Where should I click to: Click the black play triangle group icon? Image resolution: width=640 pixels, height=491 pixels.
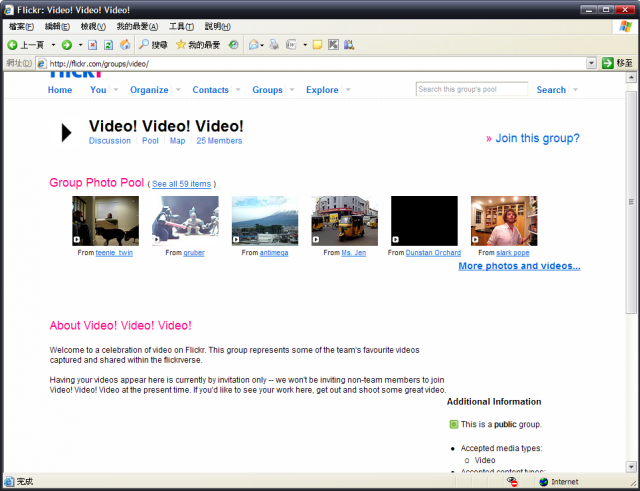tap(67, 133)
